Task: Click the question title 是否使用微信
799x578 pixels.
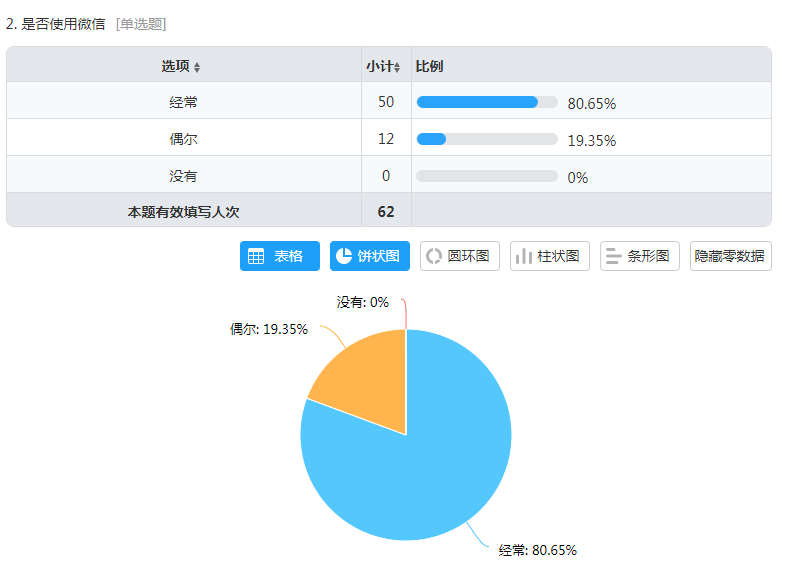Action: (x=63, y=24)
